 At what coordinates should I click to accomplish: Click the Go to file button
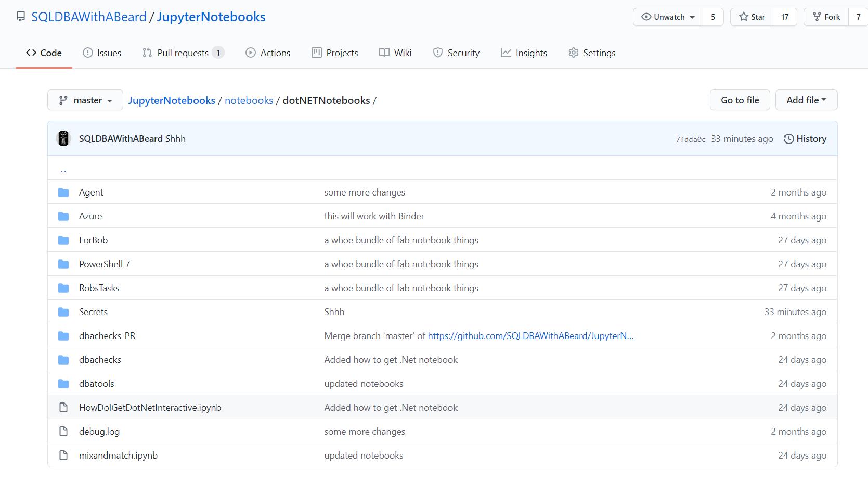click(x=740, y=100)
